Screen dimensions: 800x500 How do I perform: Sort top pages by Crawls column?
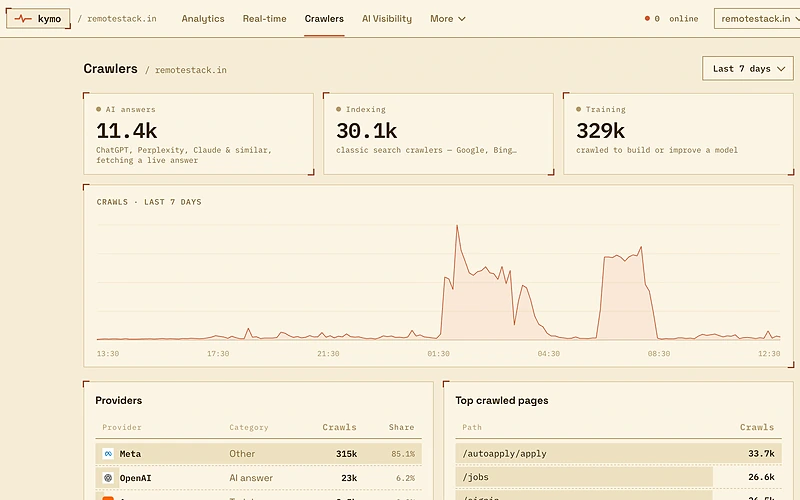[x=757, y=428]
